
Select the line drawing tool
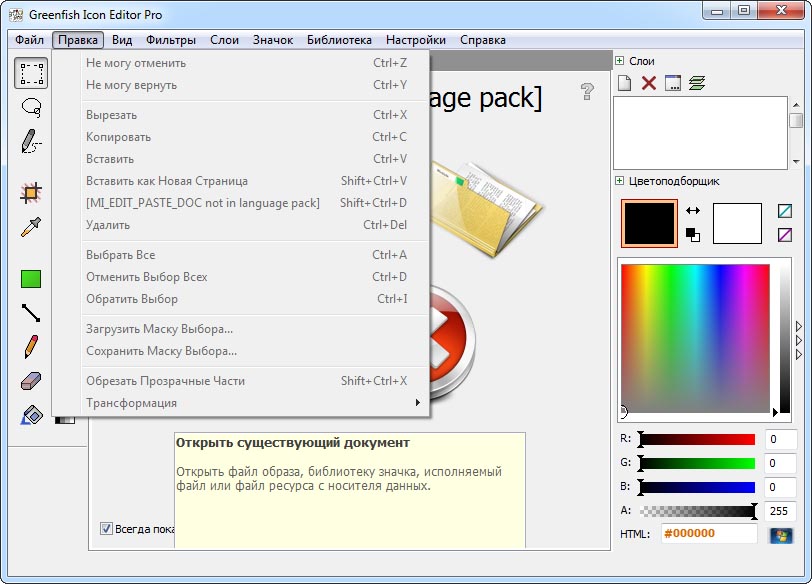31,313
